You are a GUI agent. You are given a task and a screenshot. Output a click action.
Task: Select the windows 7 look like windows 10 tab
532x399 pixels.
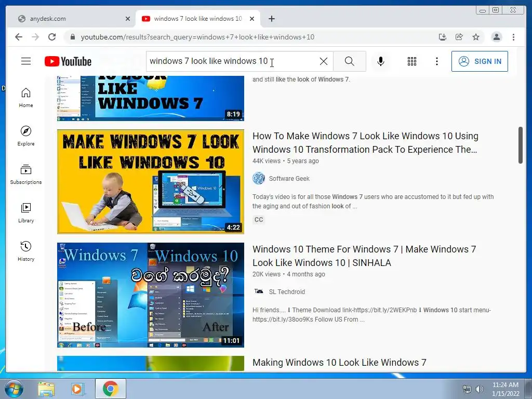[x=193, y=19]
